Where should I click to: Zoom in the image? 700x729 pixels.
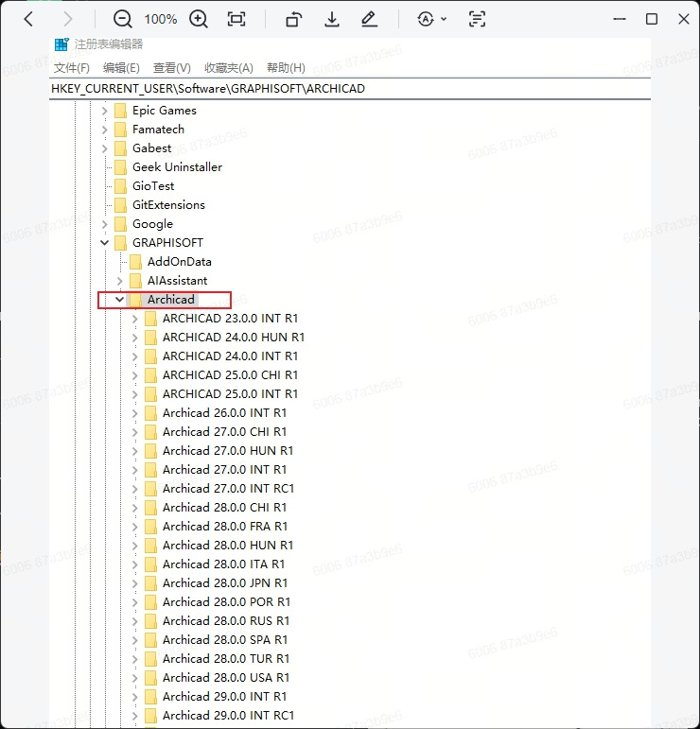point(199,19)
